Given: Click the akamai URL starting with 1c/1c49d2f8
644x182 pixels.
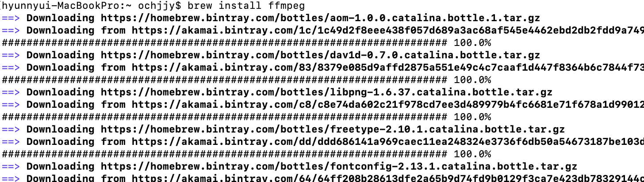Looking at the screenshot, I should coord(388,30).
